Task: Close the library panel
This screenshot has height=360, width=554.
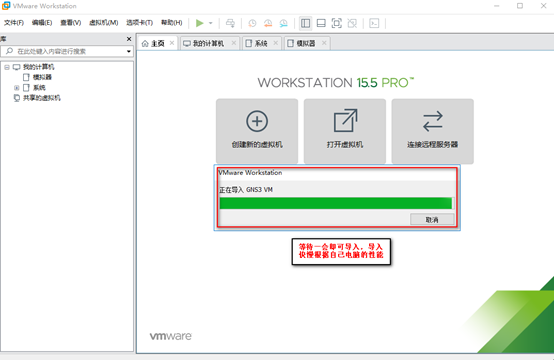Action: 129,39
